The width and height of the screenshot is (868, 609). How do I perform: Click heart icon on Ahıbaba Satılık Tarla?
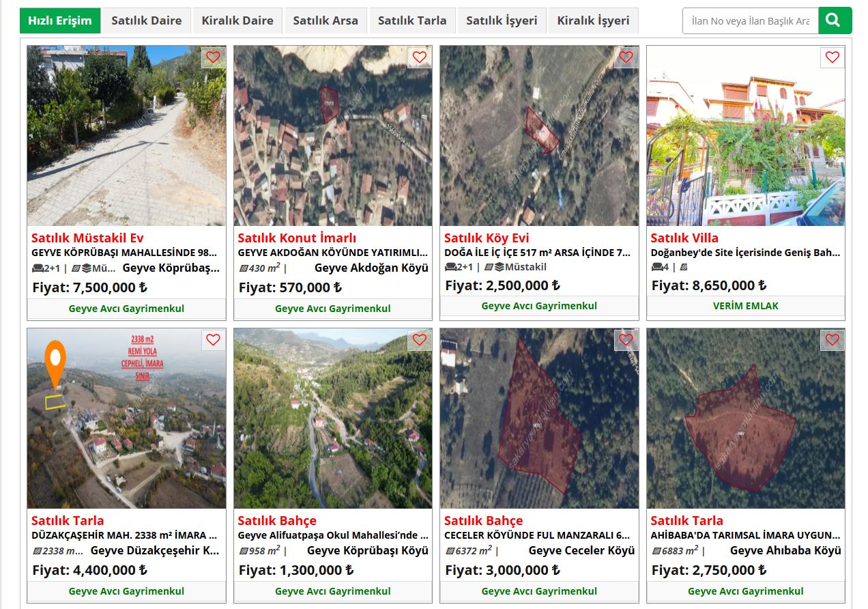tap(832, 340)
